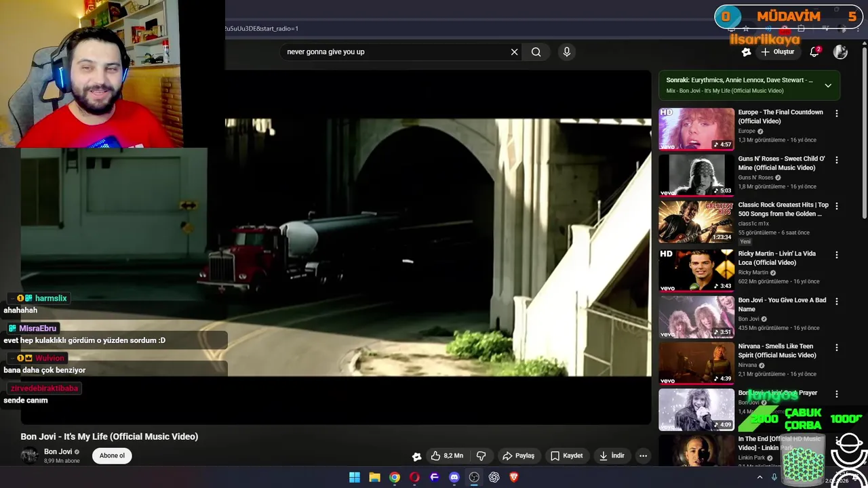Play Europe - The Final Countdown thumbnail
The height and width of the screenshot is (488, 868).
(x=696, y=129)
